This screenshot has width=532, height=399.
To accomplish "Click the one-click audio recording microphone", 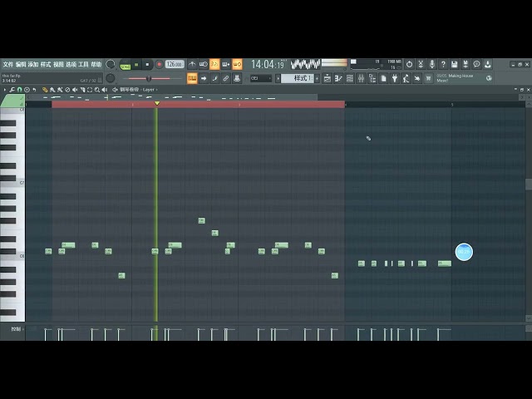I will click(x=432, y=64).
